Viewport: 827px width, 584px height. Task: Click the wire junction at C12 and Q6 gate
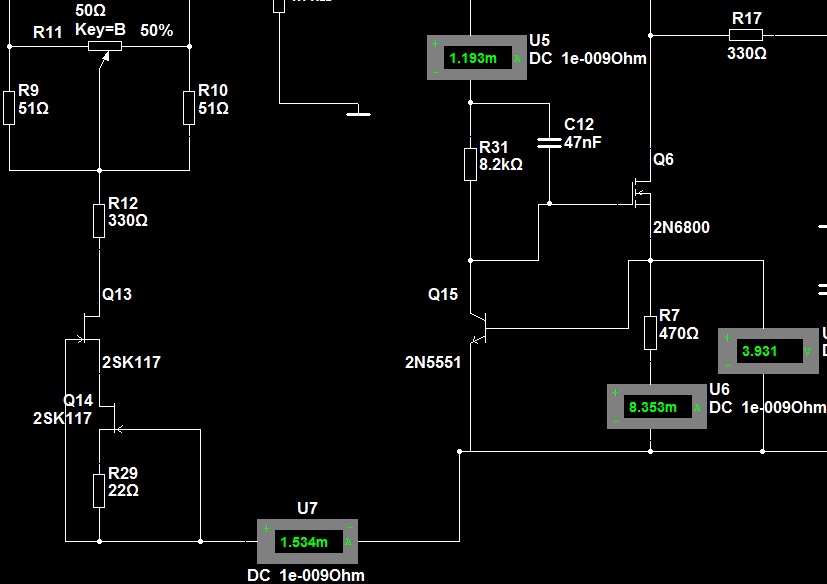point(549,204)
